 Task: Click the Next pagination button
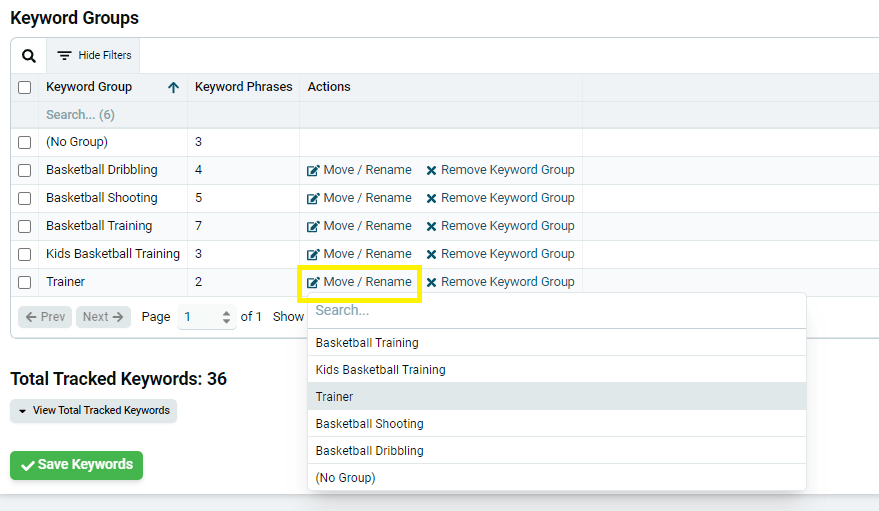coord(103,317)
